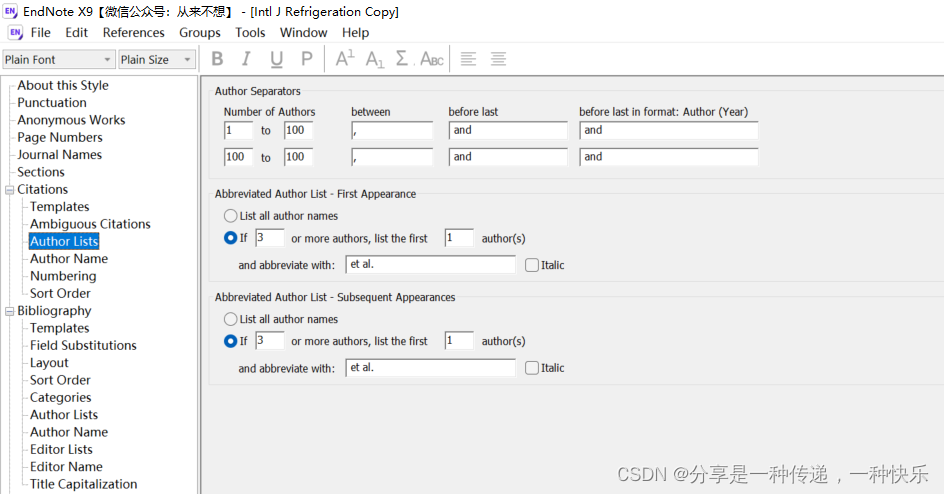
Task: Select About this Style in tree
Action: pos(63,85)
